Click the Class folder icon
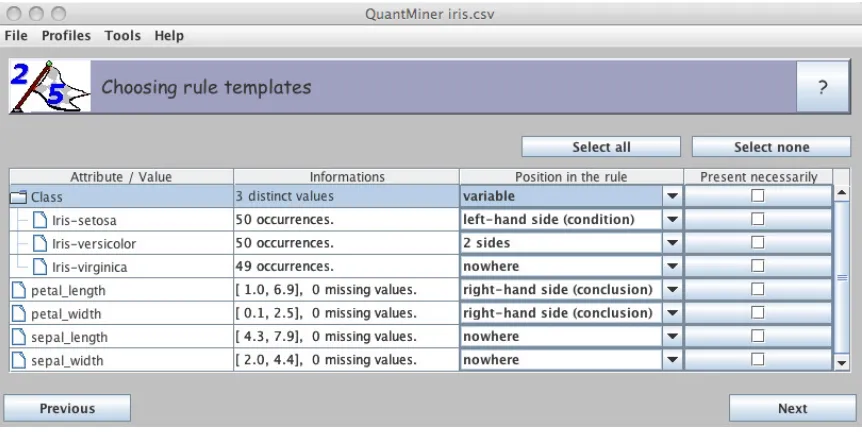 19,197
